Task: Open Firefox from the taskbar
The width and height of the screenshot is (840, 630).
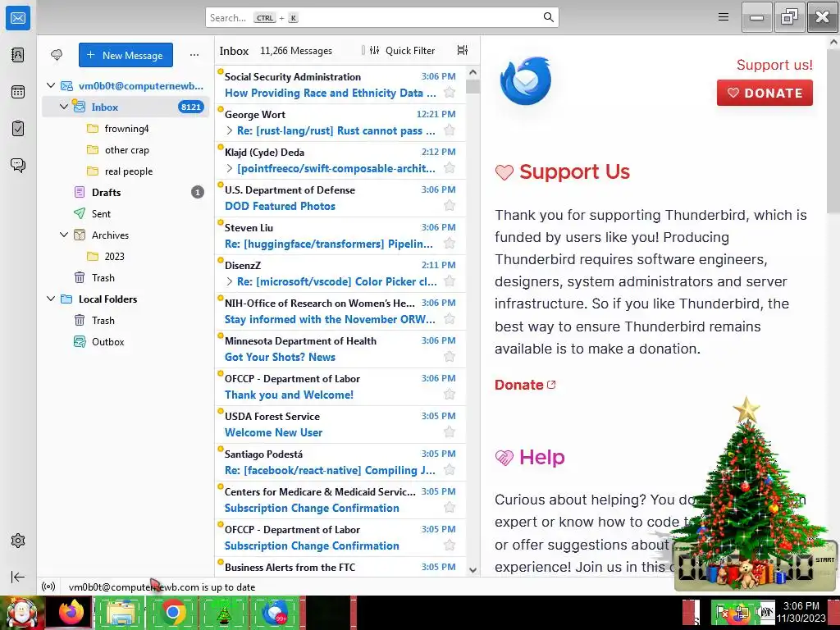Action: tap(71, 612)
